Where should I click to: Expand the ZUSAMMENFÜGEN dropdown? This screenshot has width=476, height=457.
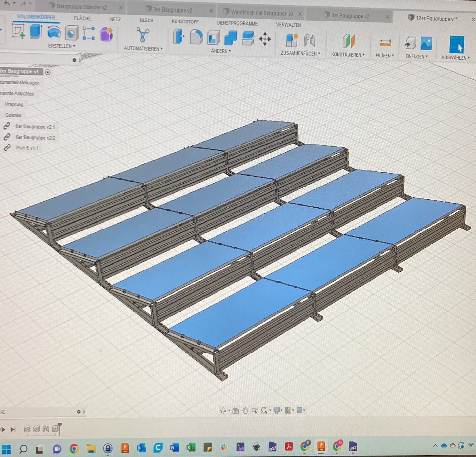(300, 53)
